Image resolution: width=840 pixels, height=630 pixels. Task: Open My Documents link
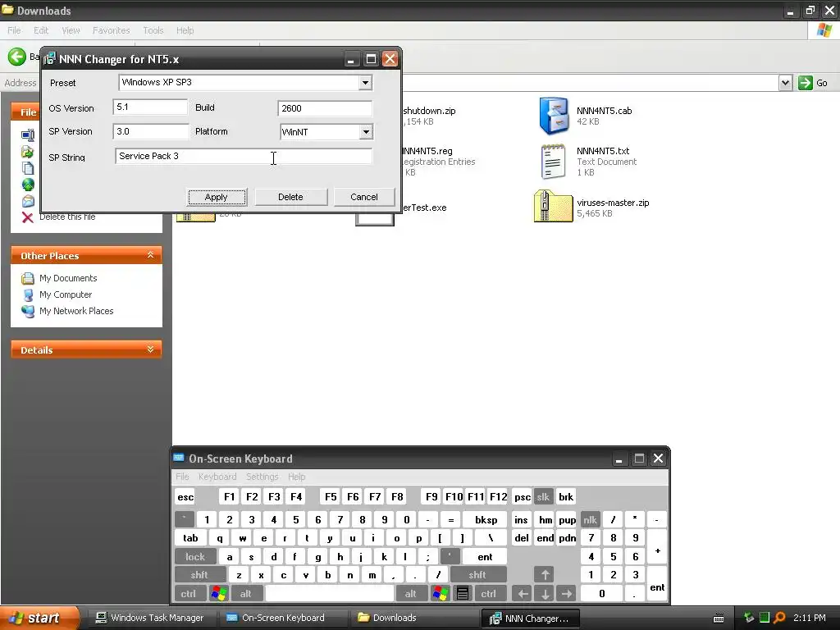[x=68, y=278]
